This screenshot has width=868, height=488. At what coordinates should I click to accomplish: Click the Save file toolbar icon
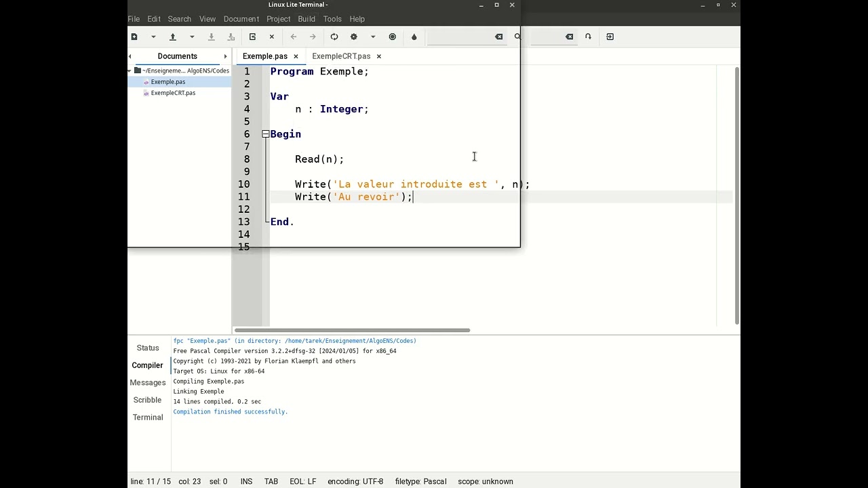click(x=212, y=37)
